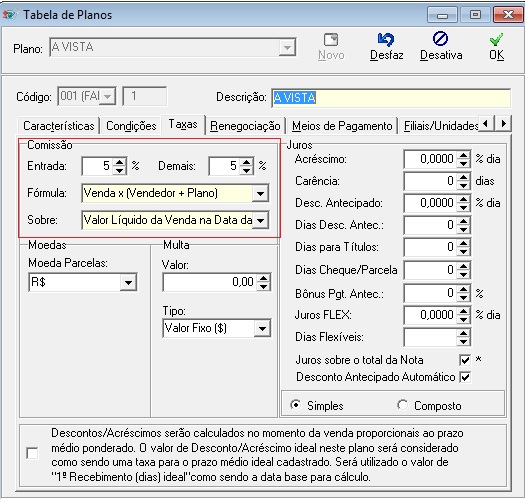
Task: Increase Acréscimo value with up arrow
Action: 464,155
